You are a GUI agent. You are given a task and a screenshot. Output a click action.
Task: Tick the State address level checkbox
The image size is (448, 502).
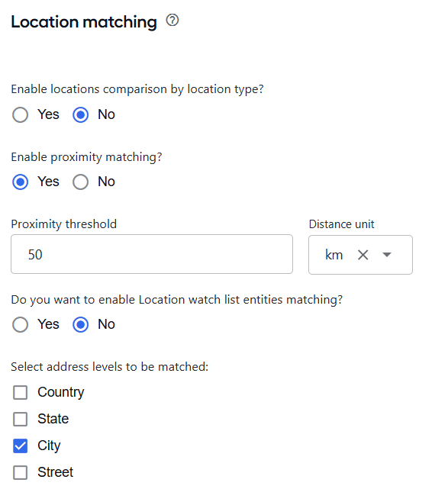coord(20,419)
